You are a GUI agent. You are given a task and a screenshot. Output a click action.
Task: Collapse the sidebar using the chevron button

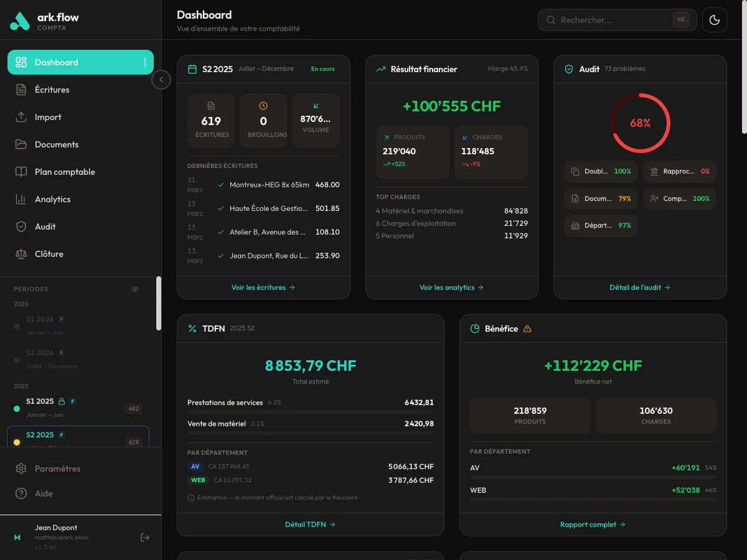(161, 80)
